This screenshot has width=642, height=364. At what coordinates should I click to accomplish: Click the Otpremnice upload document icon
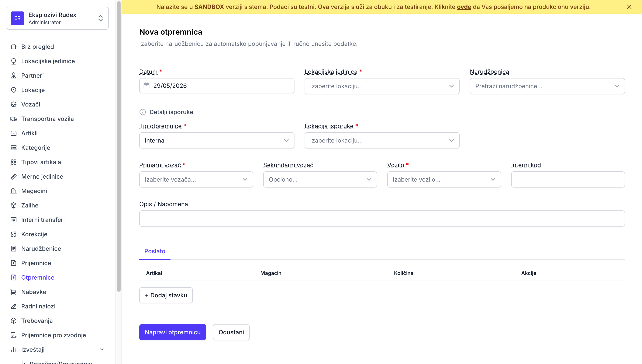tap(14, 277)
